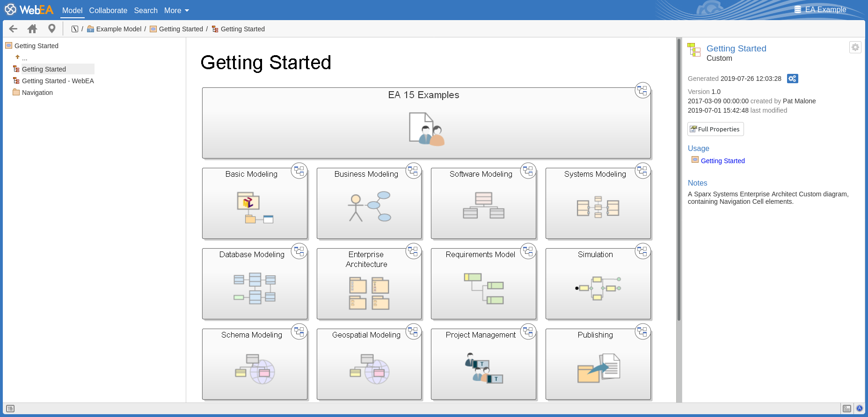
Task: Open the settings gear in properties panel
Action: tap(855, 47)
